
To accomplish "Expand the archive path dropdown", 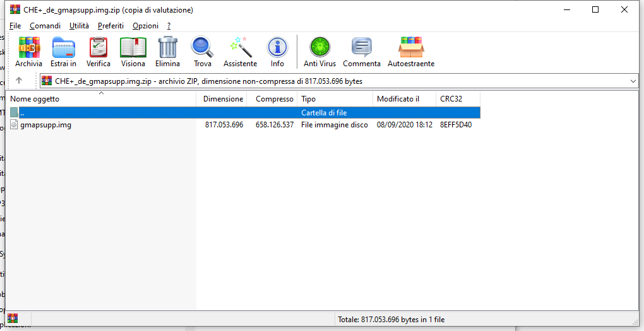I will coord(633,81).
